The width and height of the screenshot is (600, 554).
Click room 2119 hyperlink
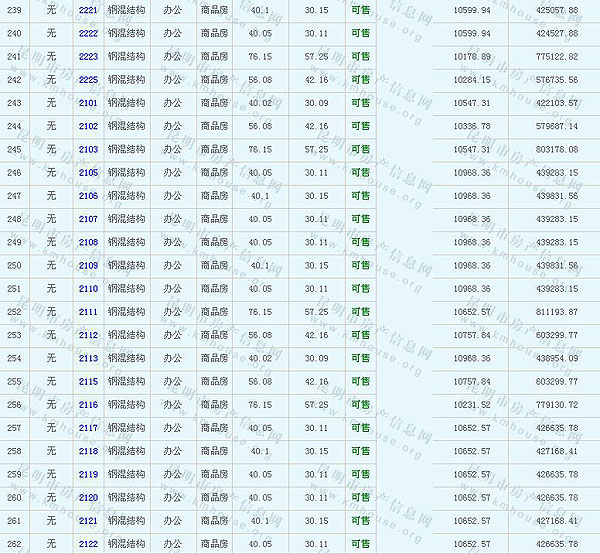pyautogui.click(x=88, y=474)
